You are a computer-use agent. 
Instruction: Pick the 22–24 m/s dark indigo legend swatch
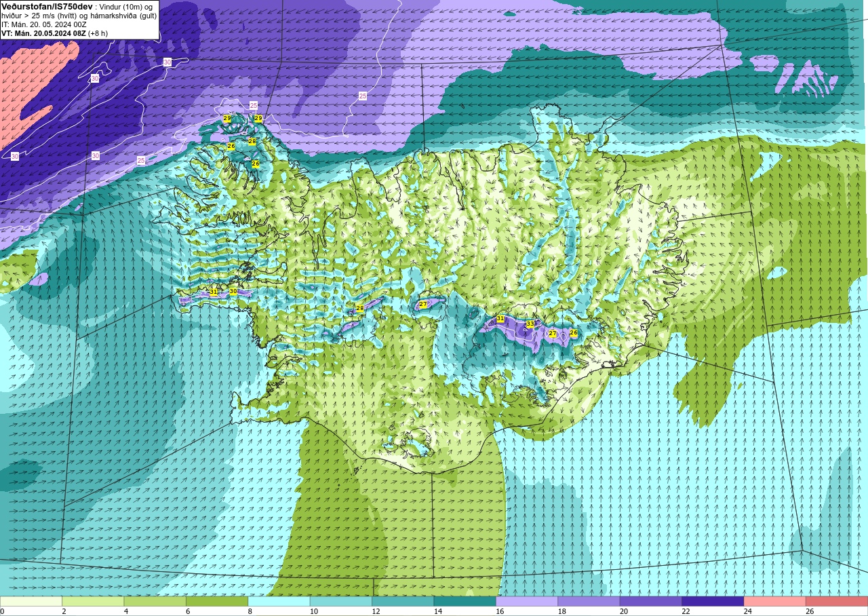pyautogui.click(x=713, y=601)
